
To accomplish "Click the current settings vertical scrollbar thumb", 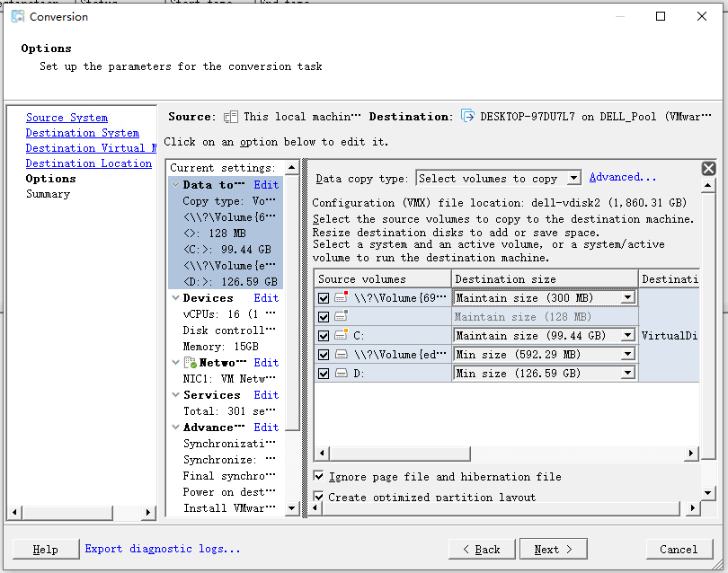I will tap(291, 303).
